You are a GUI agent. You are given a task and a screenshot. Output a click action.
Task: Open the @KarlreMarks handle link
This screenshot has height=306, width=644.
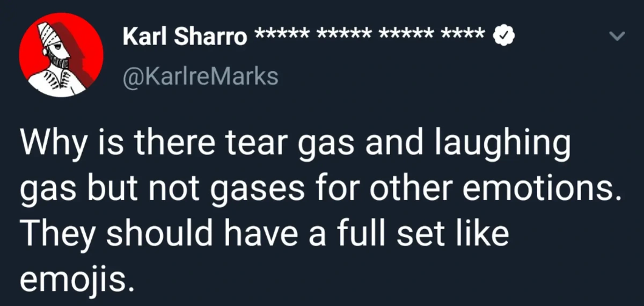[201, 76]
